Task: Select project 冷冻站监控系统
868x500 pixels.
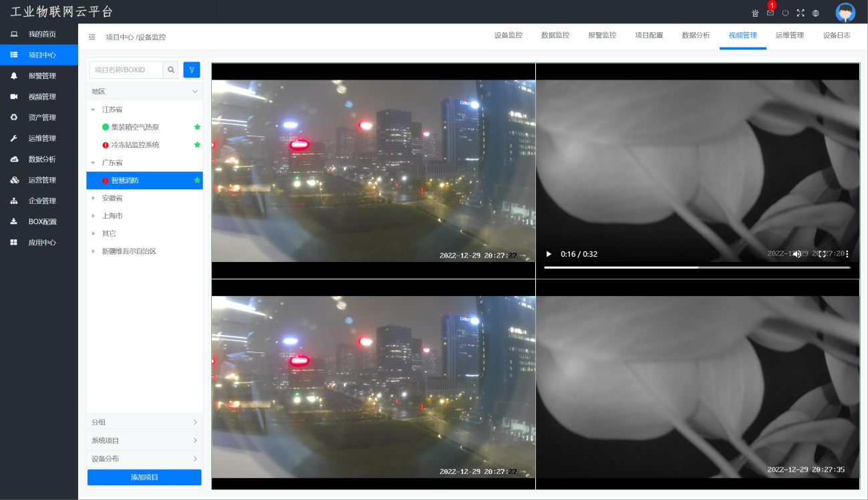Action: pyautogui.click(x=135, y=144)
